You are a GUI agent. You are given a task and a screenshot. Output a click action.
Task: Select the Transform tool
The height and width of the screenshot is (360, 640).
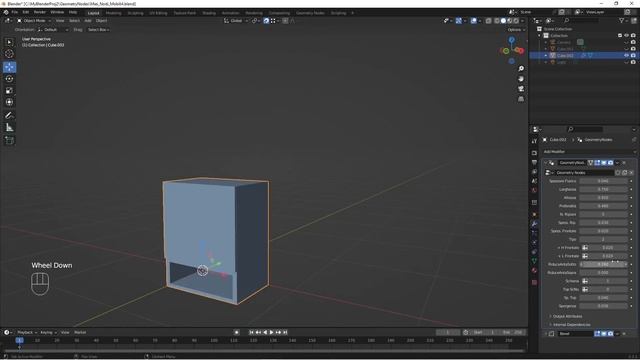click(9, 102)
